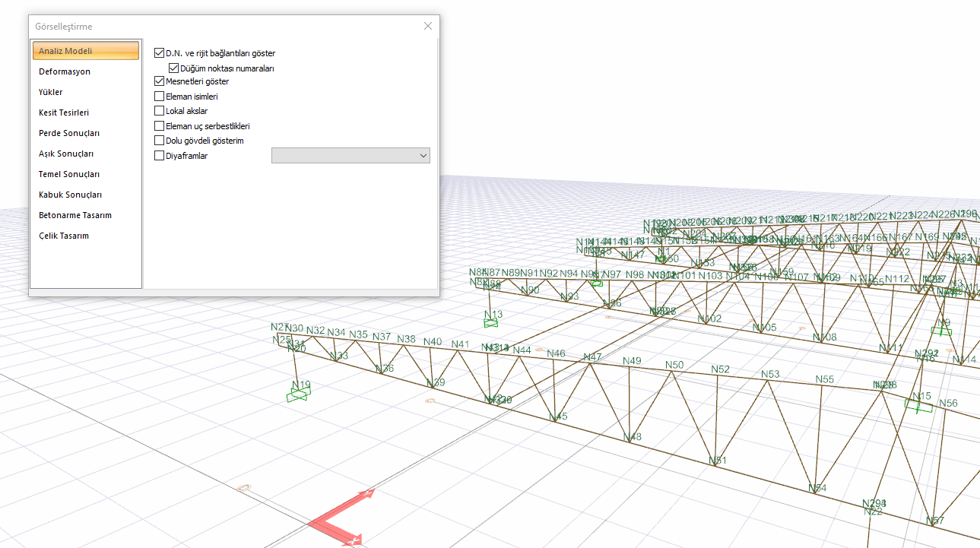This screenshot has height=548, width=980.
Task: Click node label N35 on truss
Action: pyautogui.click(x=358, y=334)
